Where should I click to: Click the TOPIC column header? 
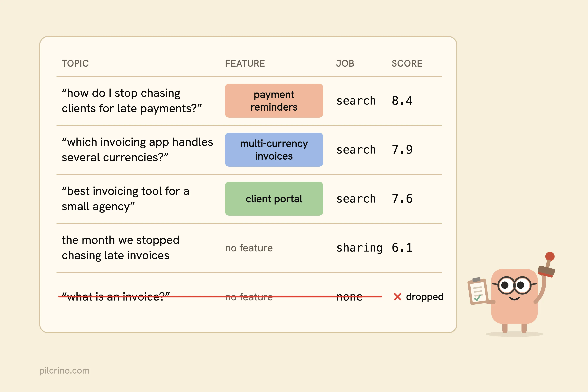click(75, 64)
